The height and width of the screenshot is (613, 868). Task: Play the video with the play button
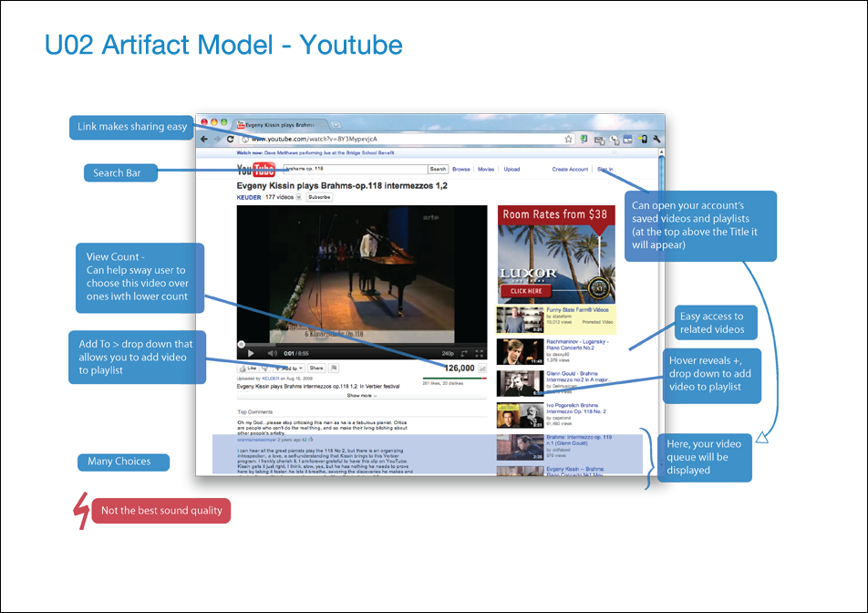coord(251,353)
